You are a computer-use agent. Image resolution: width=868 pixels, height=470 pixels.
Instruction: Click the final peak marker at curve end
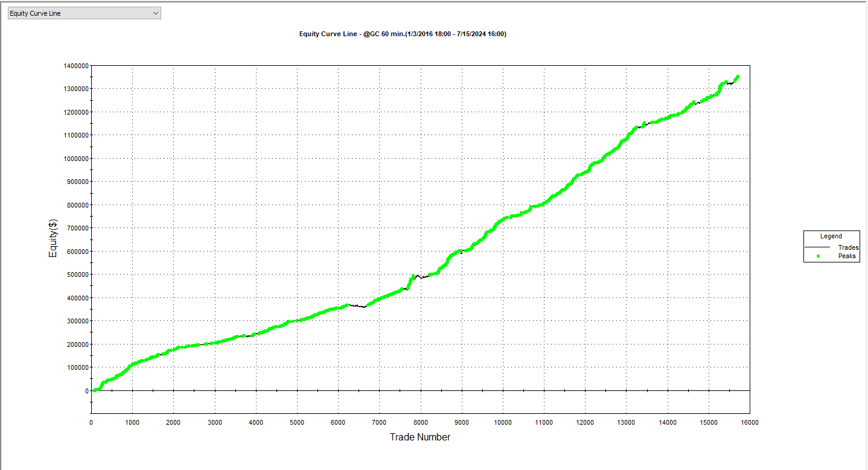[737, 77]
